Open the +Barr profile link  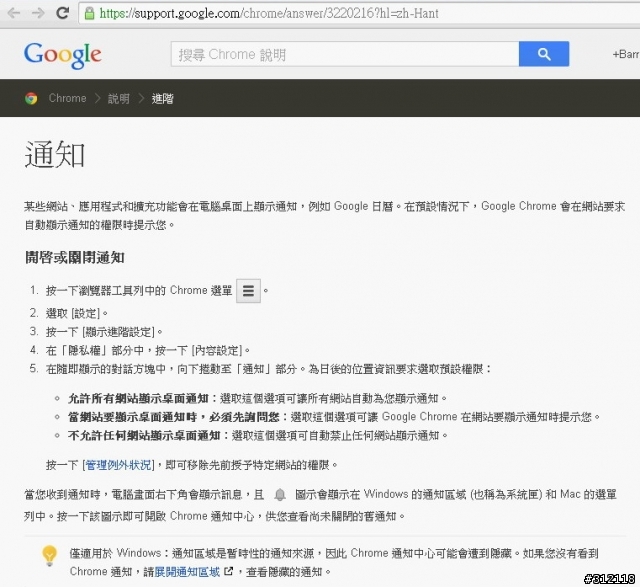coord(626,54)
